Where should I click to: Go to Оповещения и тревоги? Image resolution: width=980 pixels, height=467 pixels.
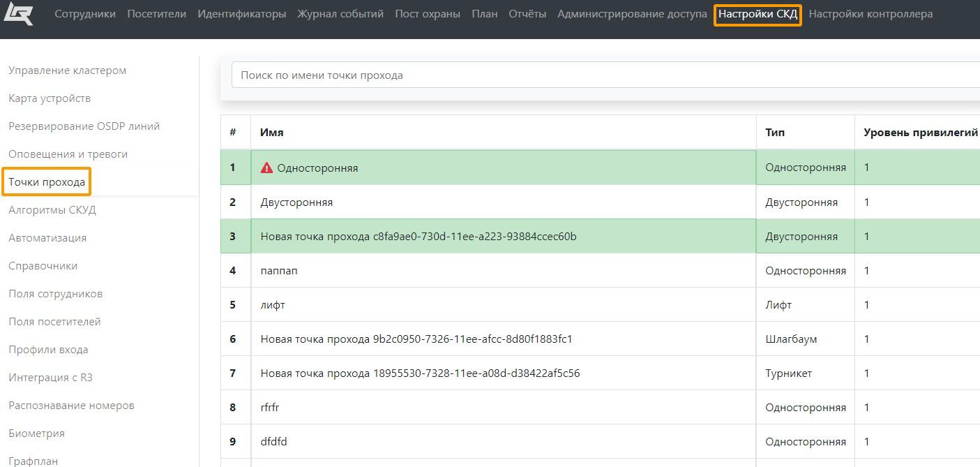(x=68, y=154)
